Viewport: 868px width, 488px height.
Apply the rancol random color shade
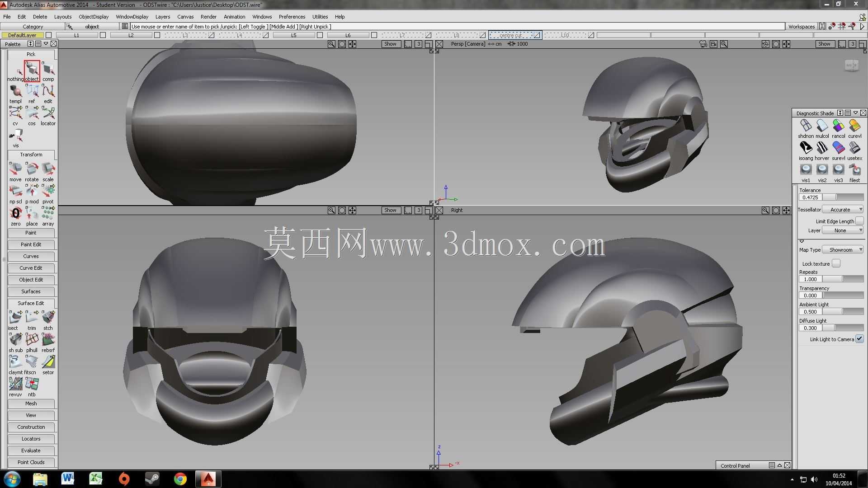click(x=838, y=128)
